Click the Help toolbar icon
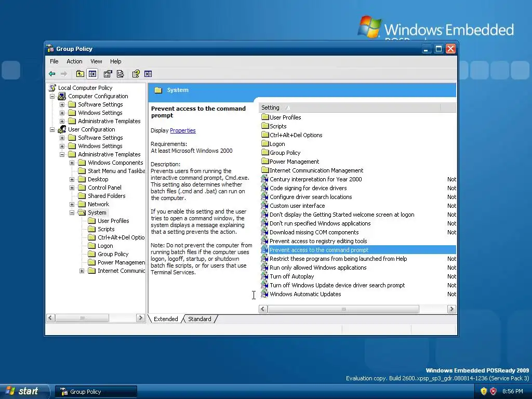 pos(136,74)
